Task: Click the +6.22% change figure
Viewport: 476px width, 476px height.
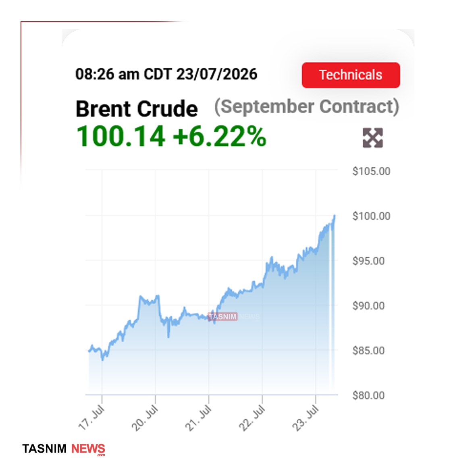Action: click(220, 136)
